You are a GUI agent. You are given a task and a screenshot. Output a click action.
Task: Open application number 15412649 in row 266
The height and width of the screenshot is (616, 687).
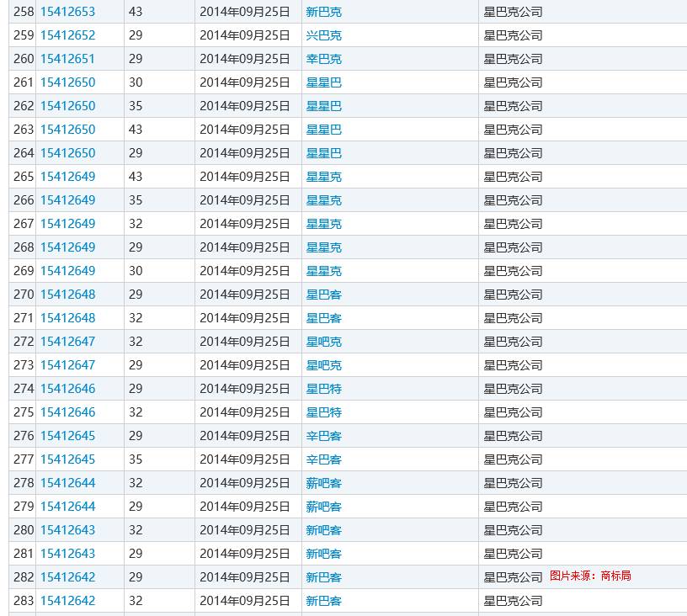67,200
